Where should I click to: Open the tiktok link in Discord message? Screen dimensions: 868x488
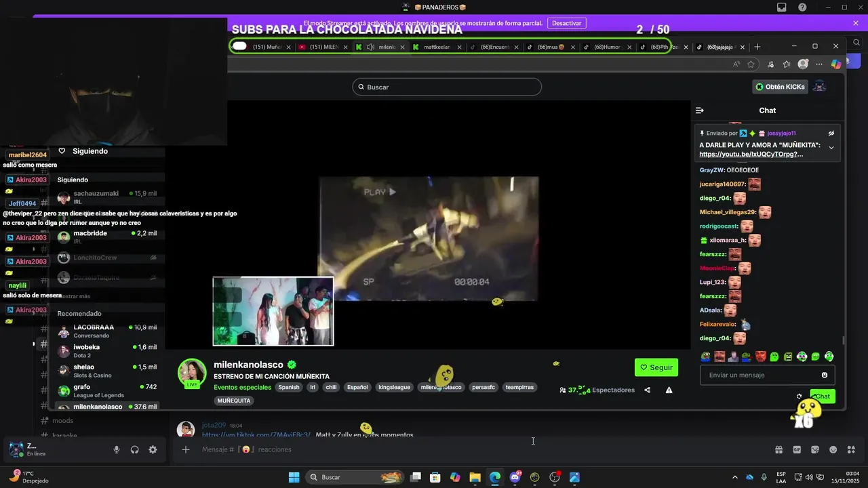pyautogui.click(x=256, y=434)
